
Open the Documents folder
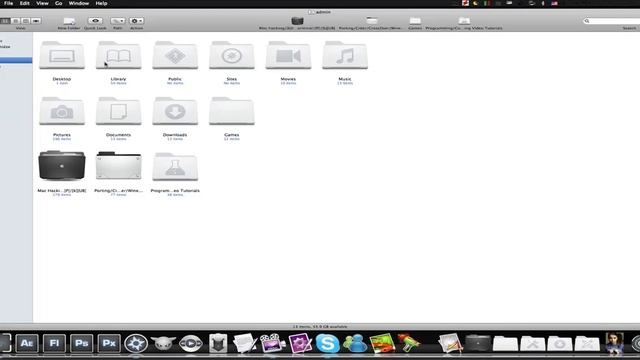118,111
